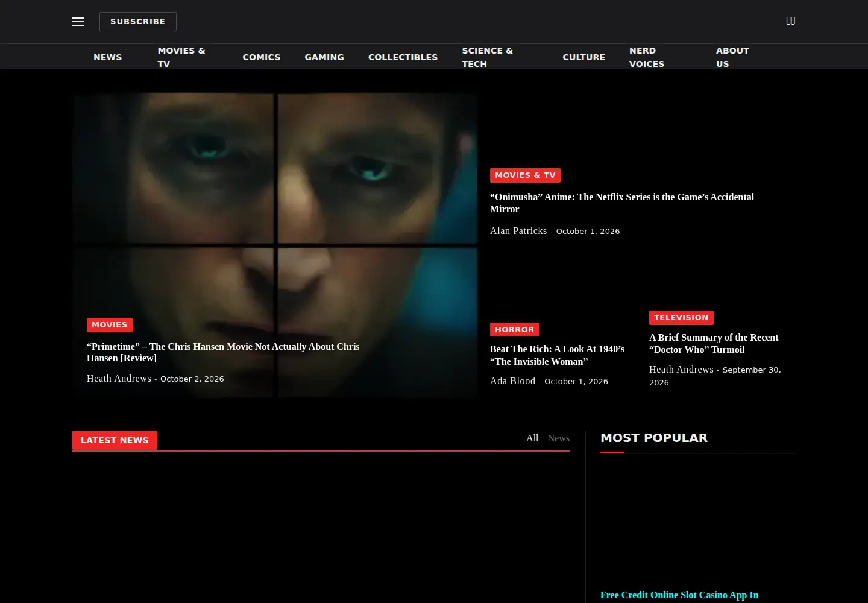This screenshot has height=603, width=868.
Task: Click the HORROR category tag
Action: [x=515, y=330]
